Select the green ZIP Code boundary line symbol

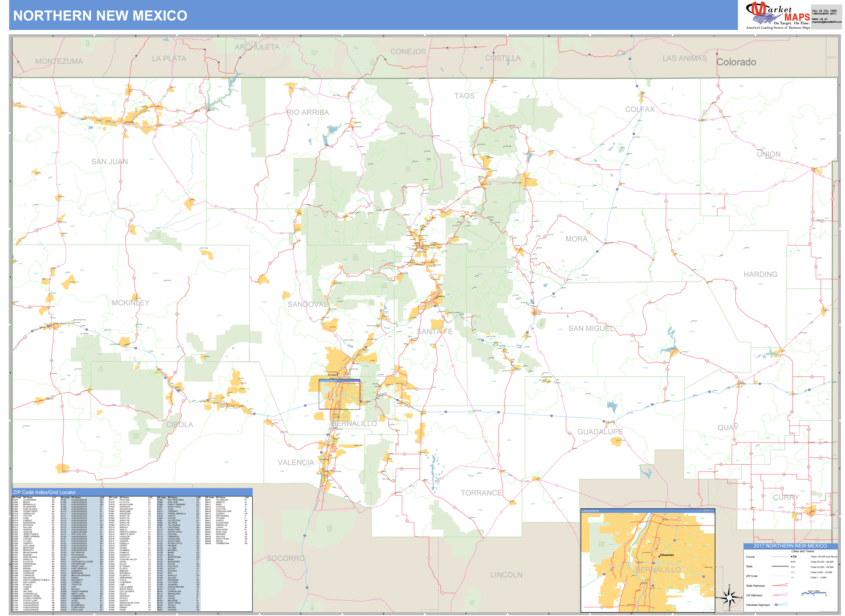(780, 576)
